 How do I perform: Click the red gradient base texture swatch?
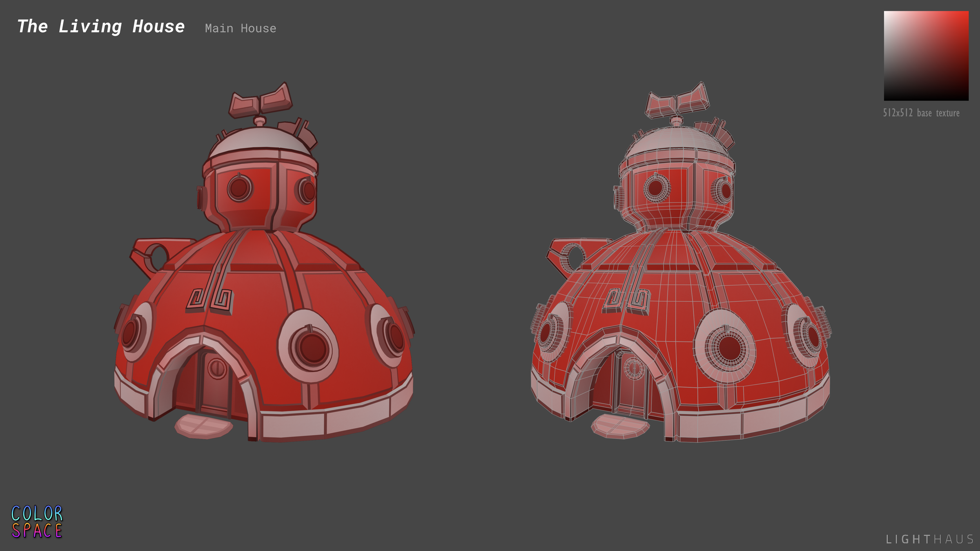926,56
